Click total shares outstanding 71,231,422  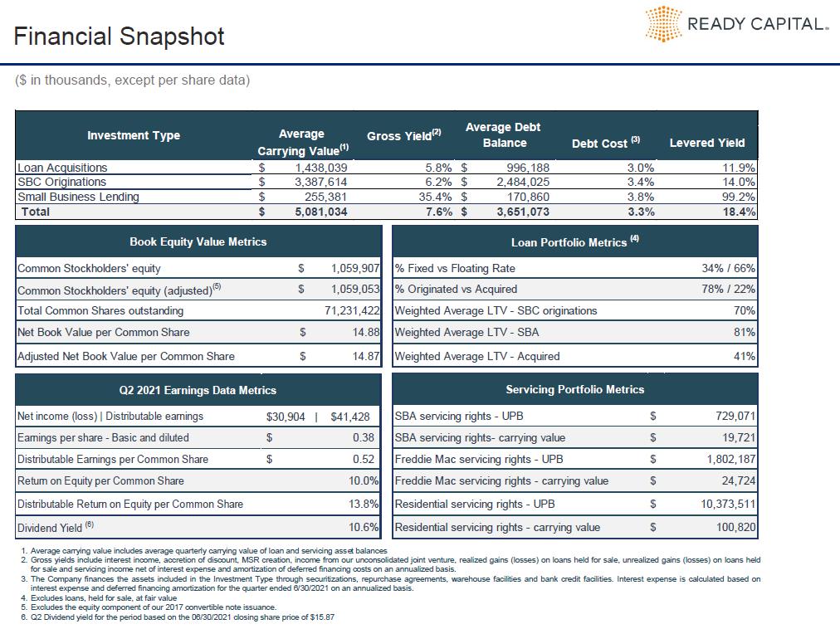tap(352, 310)
